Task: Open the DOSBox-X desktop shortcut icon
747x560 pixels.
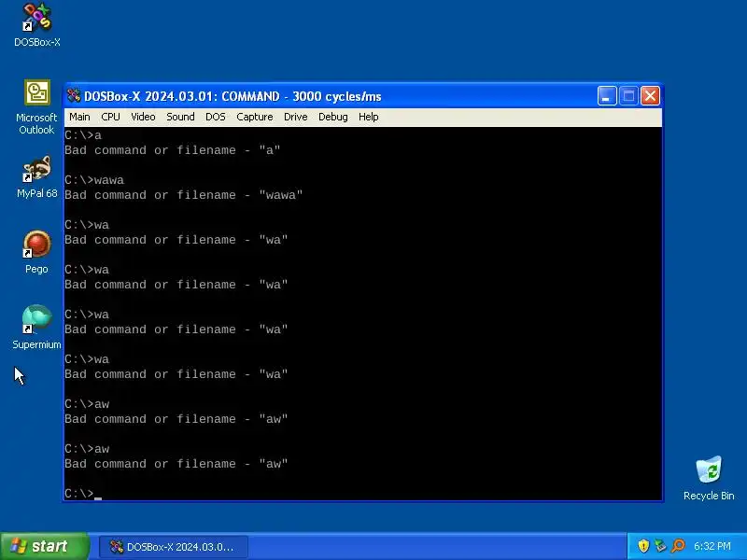Action: (37, 18)
